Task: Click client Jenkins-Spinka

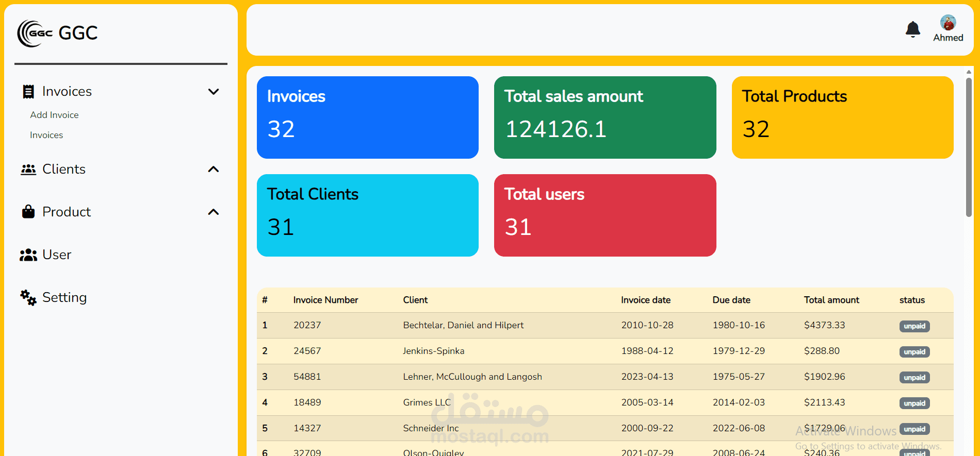Action: (434, 351)
